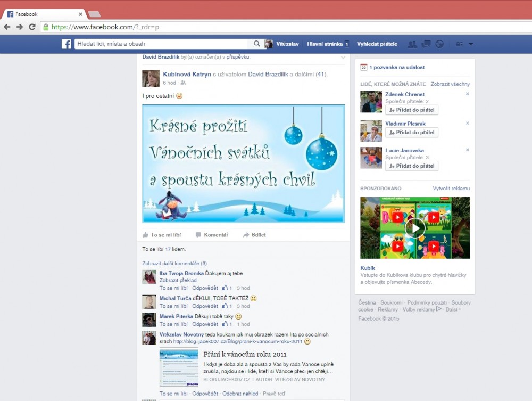This screenshot has height=401, width=532.
Task: Click the search magnifier icon
Action: coord(257,44)
